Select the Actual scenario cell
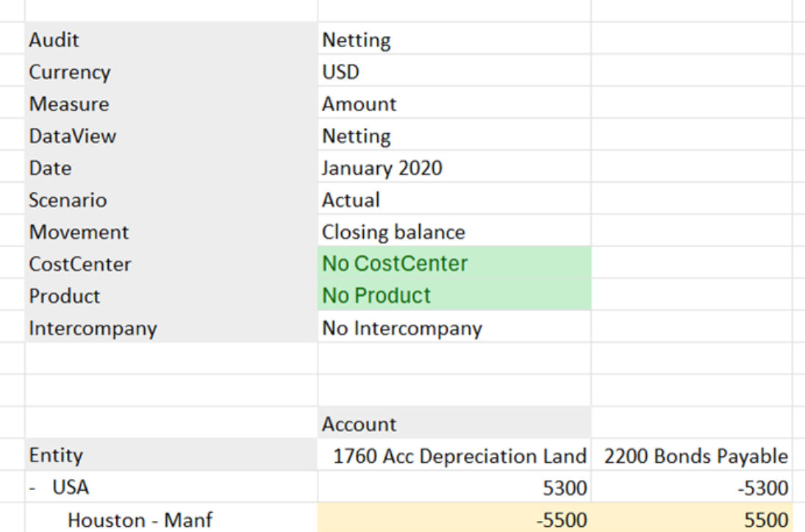The image size is (805, 532). (x=454, y=199)
